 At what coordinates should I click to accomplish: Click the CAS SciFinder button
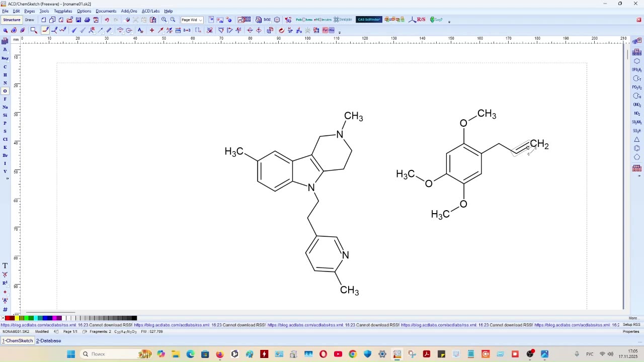369,20
